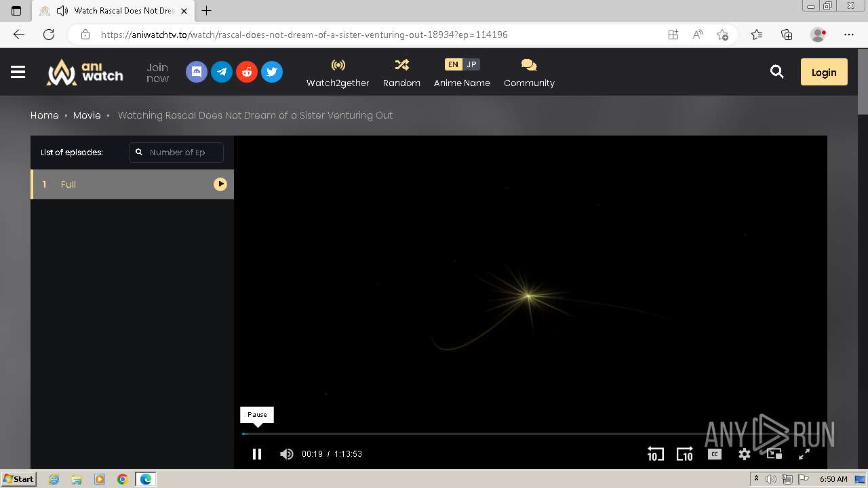Turn on Read aloud
The height and width of the screenshot is (488, 868).
[698, 35]
